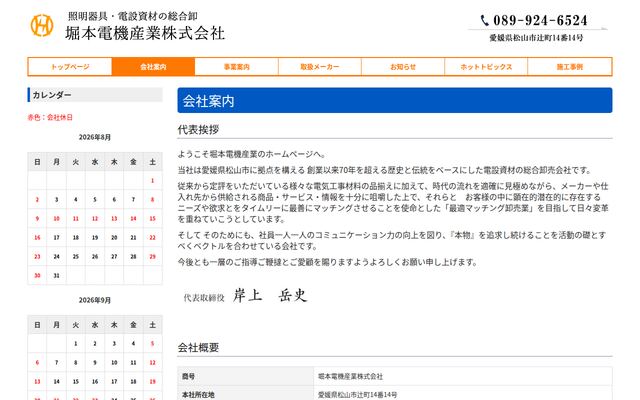This screenshot has width=640, height=400.
Task: Open the 施工事例 navigation tab
Action: pyautogui.click(x=570, y=67)
